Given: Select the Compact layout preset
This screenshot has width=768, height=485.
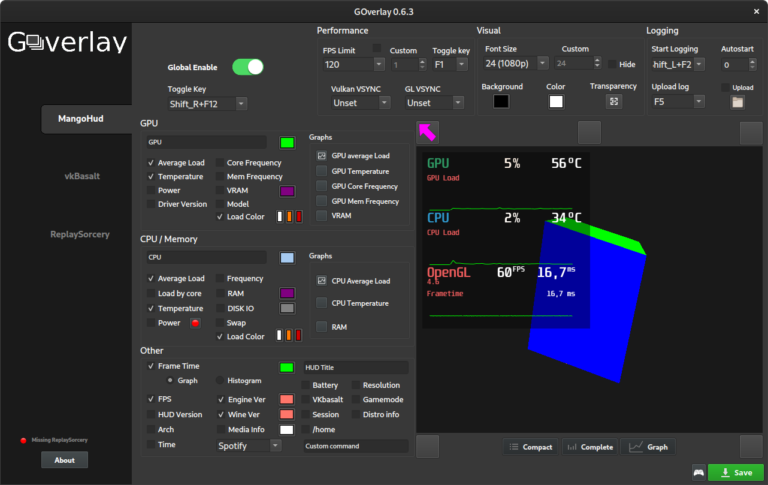Looking at the screenshot, I should 530,447.
